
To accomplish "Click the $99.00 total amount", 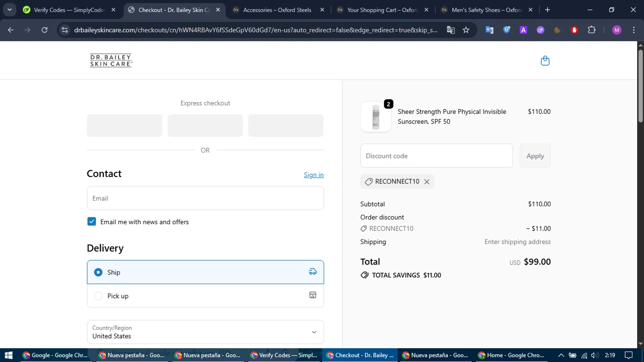I will (537, 262).
